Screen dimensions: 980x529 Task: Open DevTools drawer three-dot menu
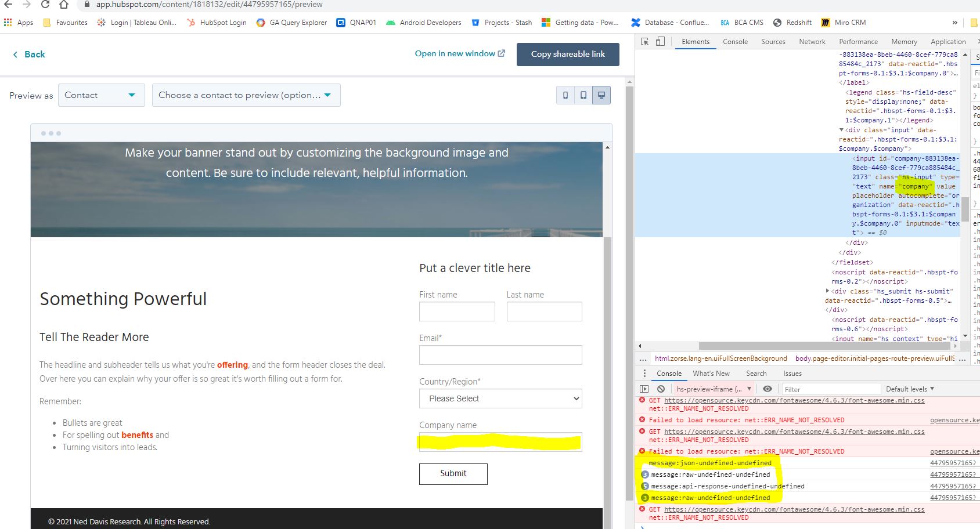644,374
